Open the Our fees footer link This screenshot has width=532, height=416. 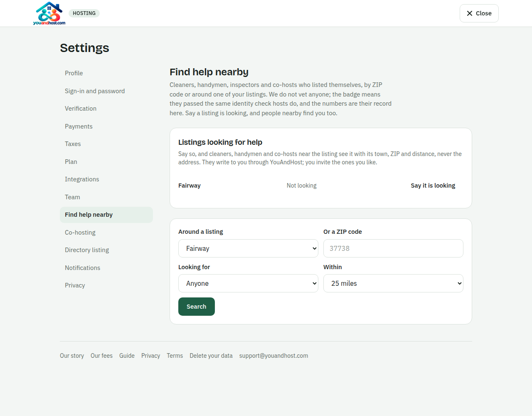click(101, 356)
